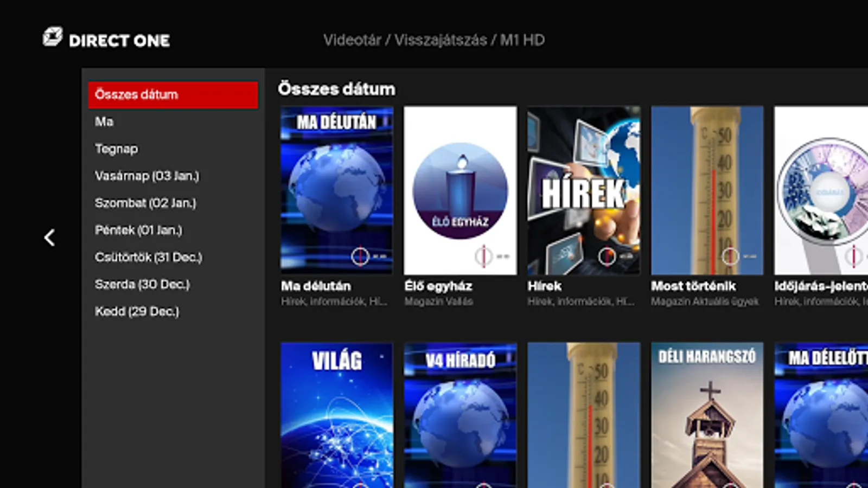Pick Szerda (30 Dec.) from dates
The image size is (868, 488).
pos(173,285)
